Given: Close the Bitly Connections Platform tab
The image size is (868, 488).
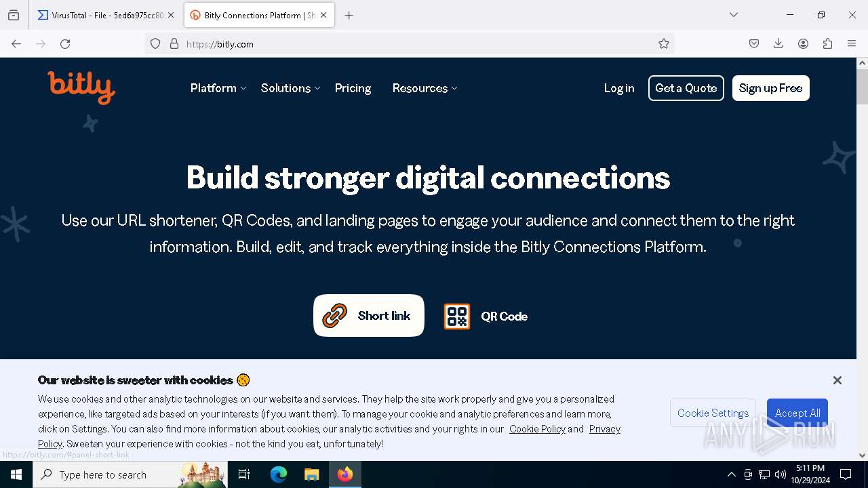Looking at the screenshot, I should point(323,15).
